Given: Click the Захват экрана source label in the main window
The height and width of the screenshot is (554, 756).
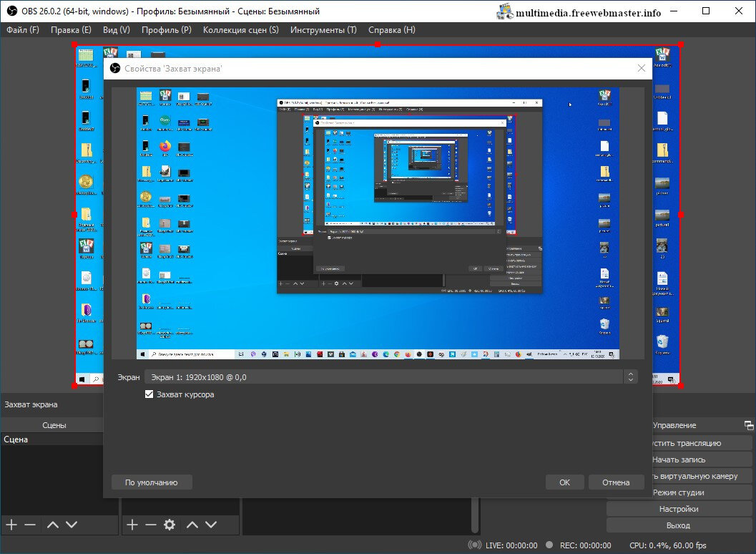Looking at the screenshot, I should tap(31, 404).
